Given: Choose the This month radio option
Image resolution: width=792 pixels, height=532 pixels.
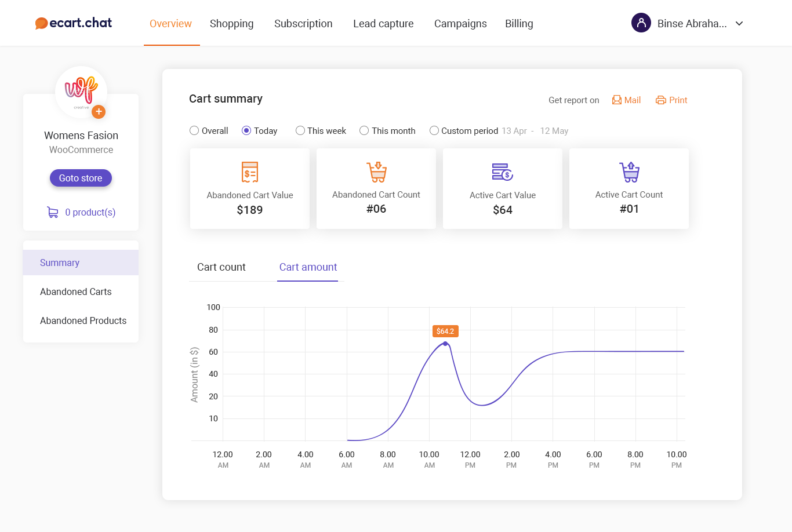Looking at the screenshot, I should [364, 131].
